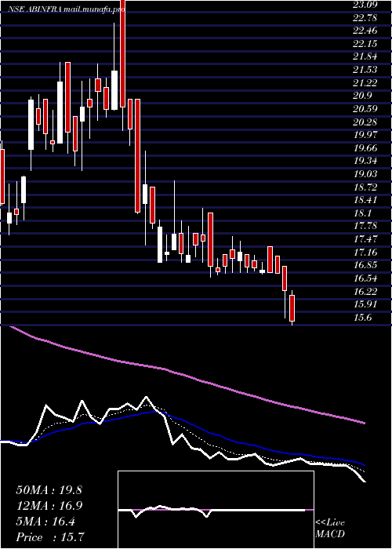Click the 23.09 price axis label

(365, 5)
